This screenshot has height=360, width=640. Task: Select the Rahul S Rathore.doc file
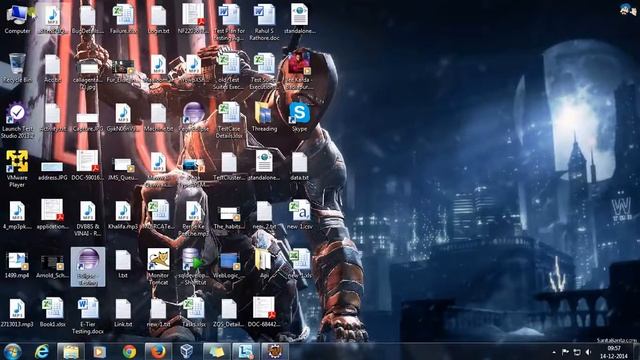(x=264, y=22)
